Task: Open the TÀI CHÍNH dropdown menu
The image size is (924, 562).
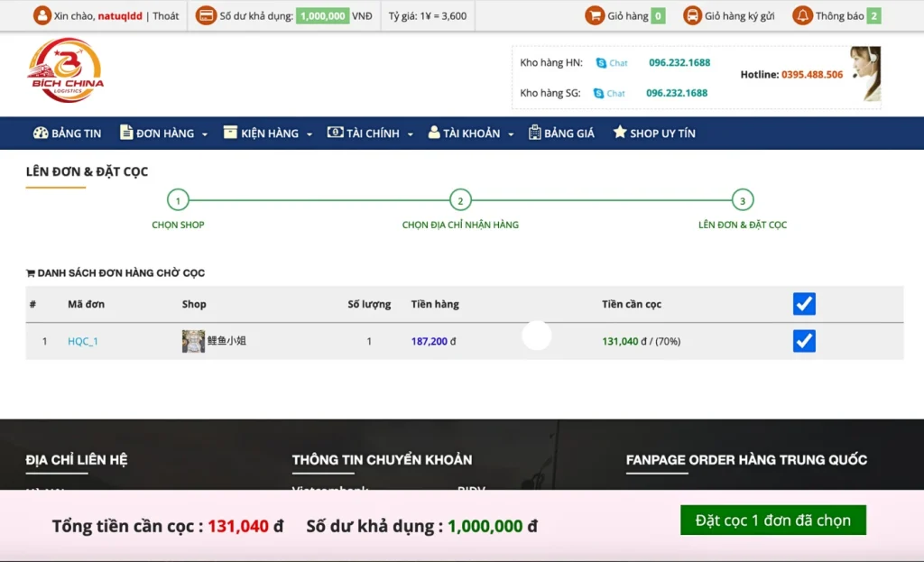Action: point(371,134)
